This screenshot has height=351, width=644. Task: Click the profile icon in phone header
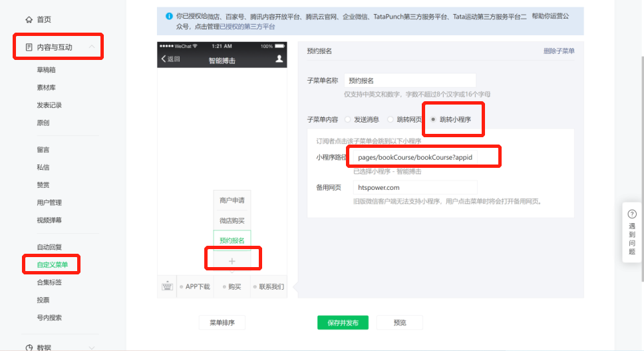click(279, 59)
